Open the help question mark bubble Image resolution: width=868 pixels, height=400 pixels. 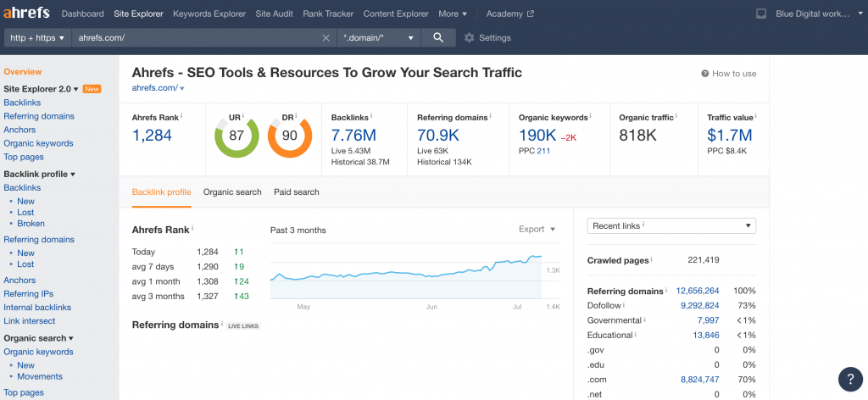[850, 379]
